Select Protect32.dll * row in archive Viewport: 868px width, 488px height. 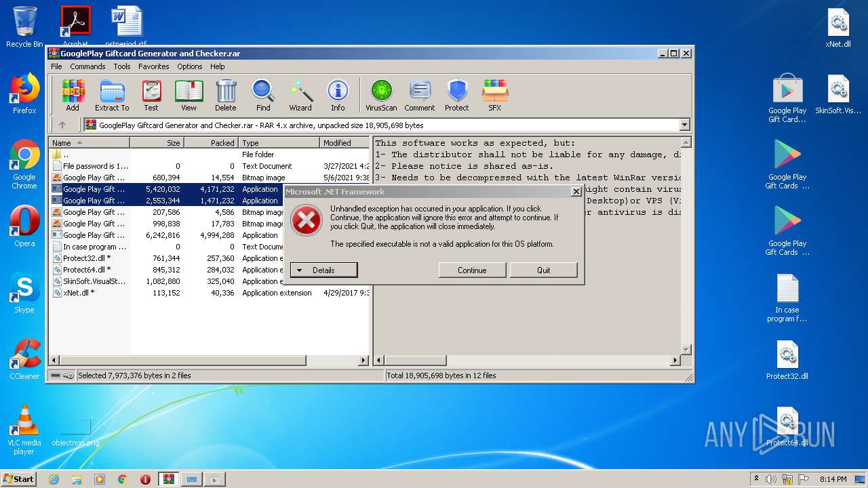[210, 258]
